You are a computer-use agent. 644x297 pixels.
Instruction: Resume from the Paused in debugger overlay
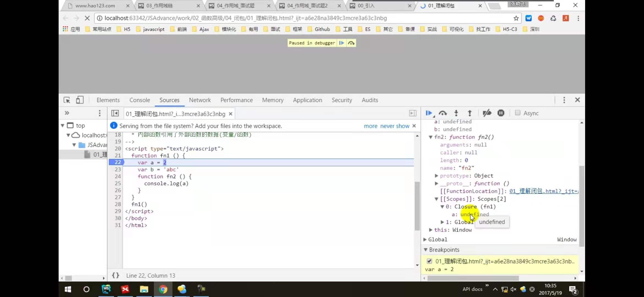click(x=341, y=43)
